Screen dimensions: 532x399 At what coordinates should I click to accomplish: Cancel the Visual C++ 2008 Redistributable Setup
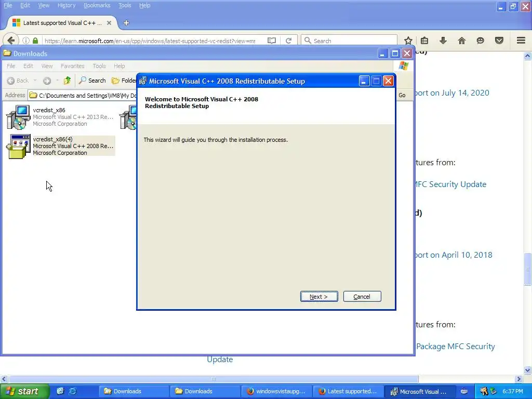362,297
